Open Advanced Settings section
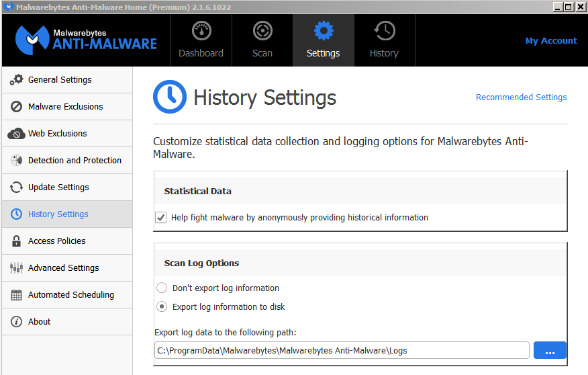Image resolution: width=588 pixels, height=375 pixels. point(67,267)
